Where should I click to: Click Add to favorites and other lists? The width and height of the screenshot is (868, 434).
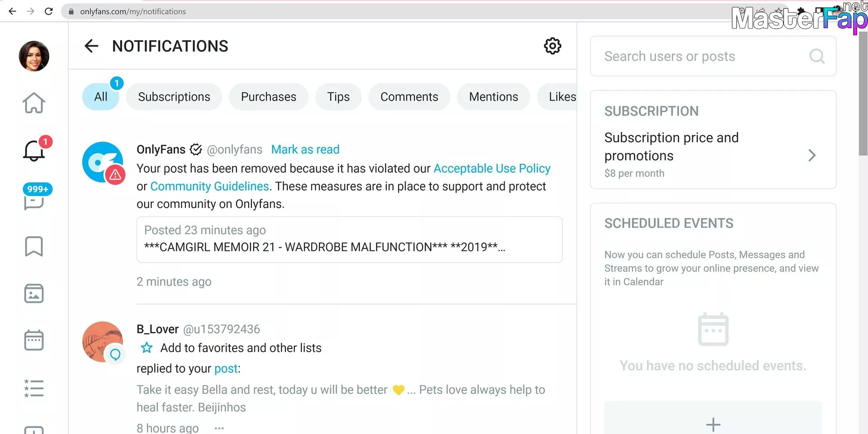click(x=241, y=348)
